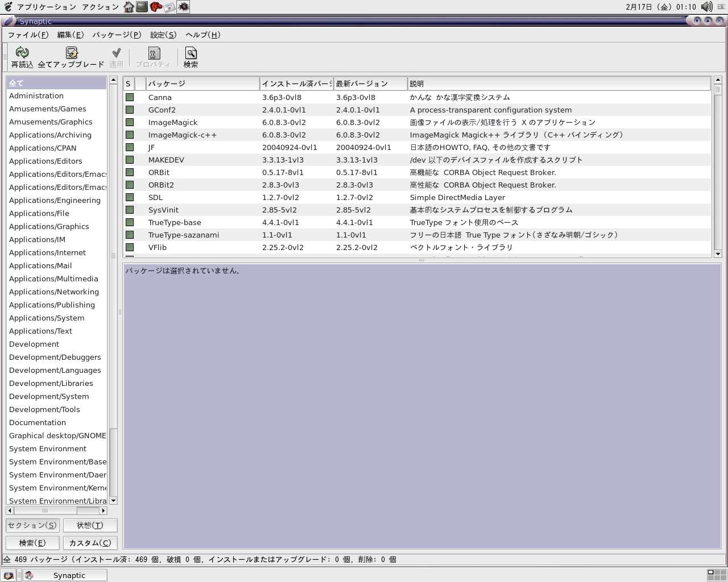Launch the Mozilla browser panel icon
The image size is (728, 582).
pyautogui.click(x=156, y=7)
